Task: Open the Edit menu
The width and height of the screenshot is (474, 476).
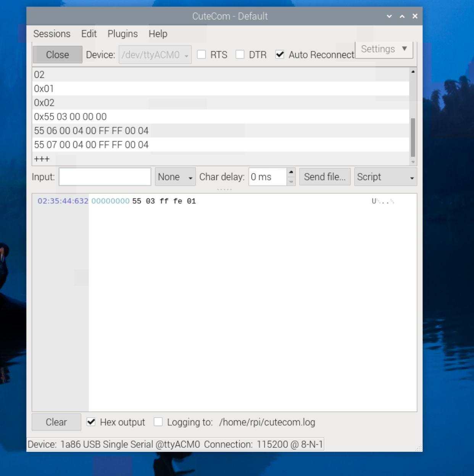Action: [x=89, y=34]
